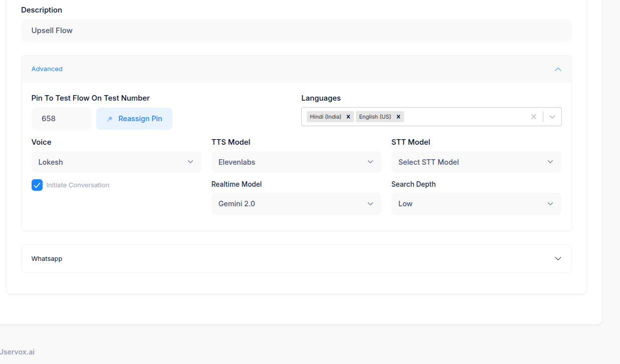Click the Initiate Conversation label text
This screenshot has width=620, height=364.
tap(78, 185)
